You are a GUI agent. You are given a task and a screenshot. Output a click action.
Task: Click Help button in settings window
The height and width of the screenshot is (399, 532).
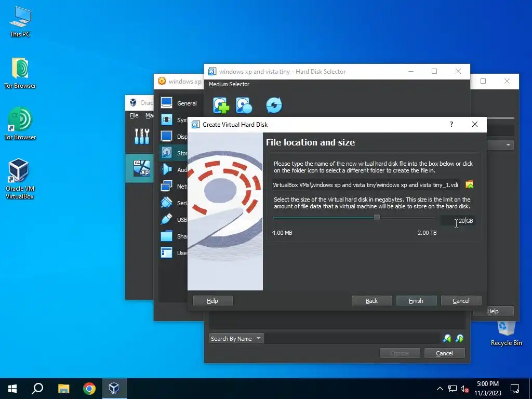point(493,311)
